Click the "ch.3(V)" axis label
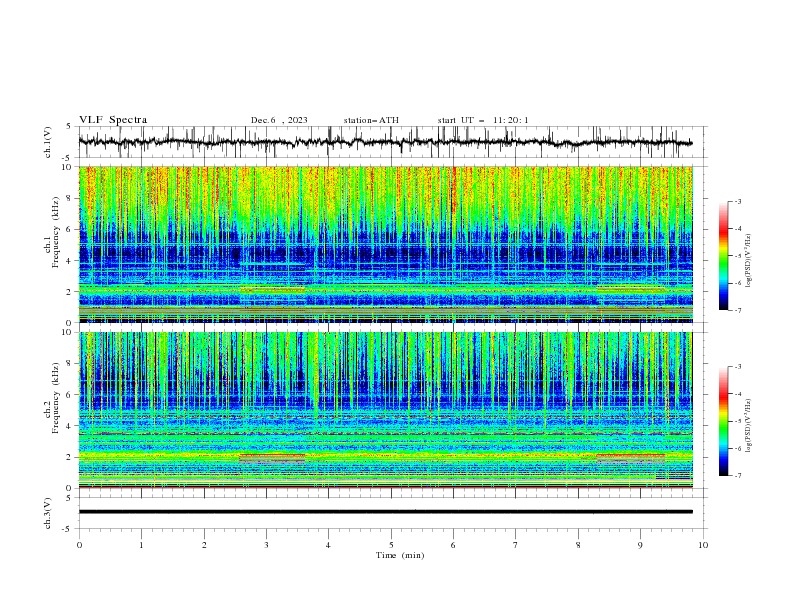 pyautogui.click(x=48, y=513)
